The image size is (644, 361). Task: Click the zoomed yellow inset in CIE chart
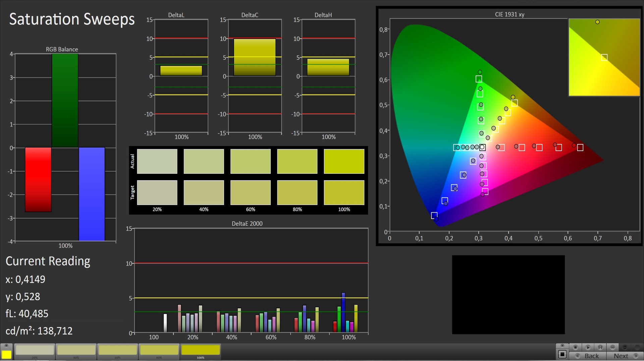tap(604, 57)
